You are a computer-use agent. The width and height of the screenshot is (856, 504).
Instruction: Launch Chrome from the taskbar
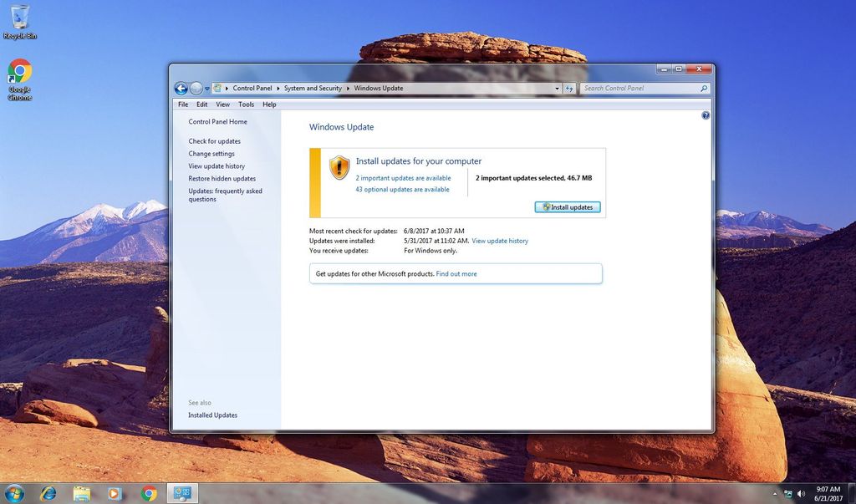coord(148,494)
